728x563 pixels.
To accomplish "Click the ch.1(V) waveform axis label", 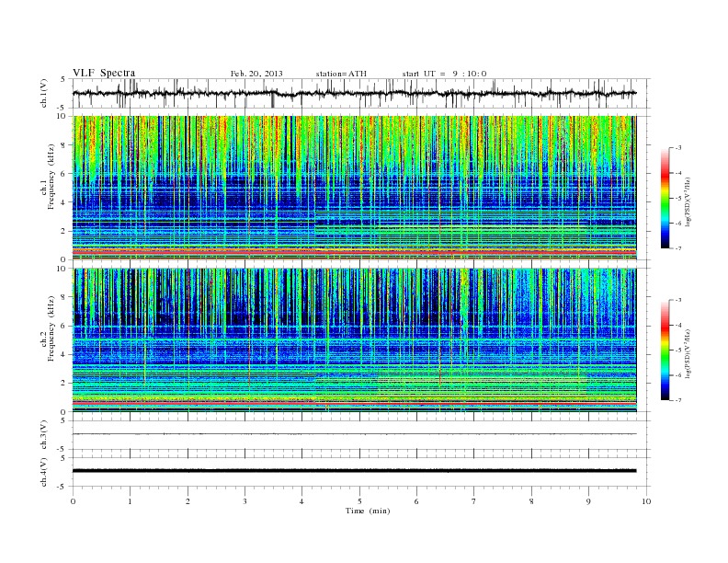I will pos(43,93).
